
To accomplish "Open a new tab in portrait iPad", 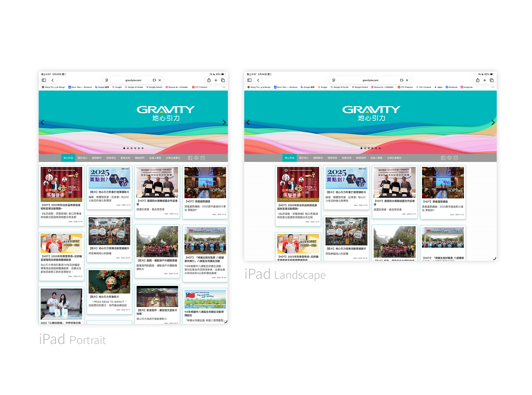I will pos(216,80).
